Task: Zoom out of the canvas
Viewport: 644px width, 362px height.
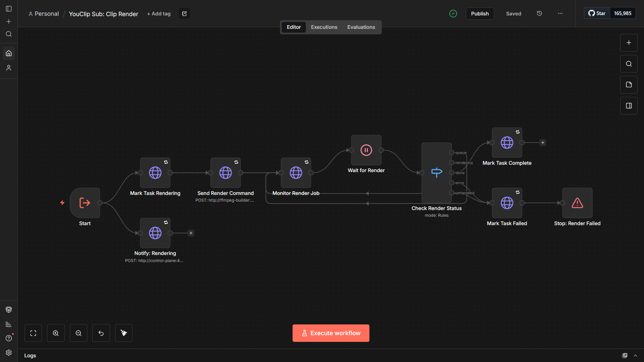Action: (78, 333)
